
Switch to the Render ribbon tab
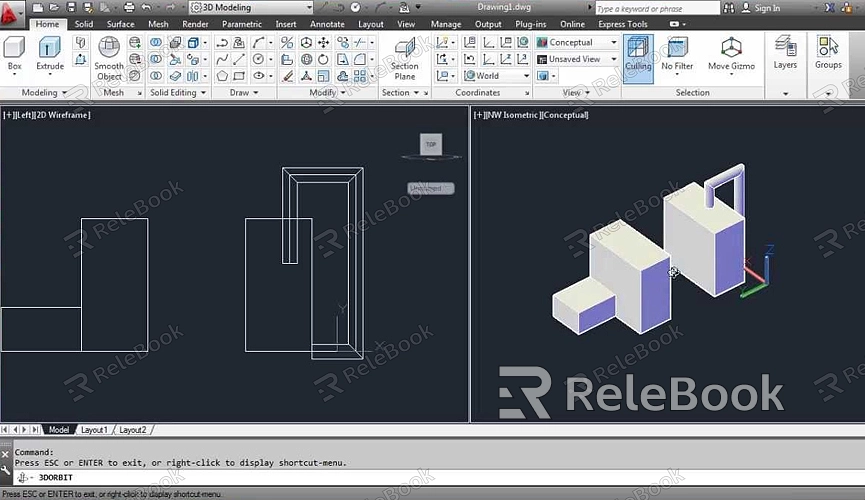195,24
